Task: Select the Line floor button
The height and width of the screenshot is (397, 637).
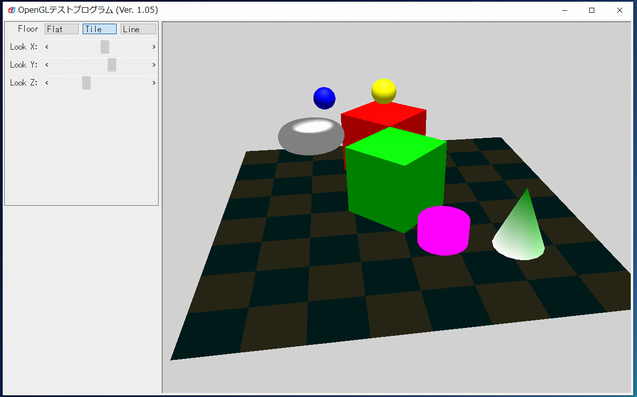Action: [138, 29]
